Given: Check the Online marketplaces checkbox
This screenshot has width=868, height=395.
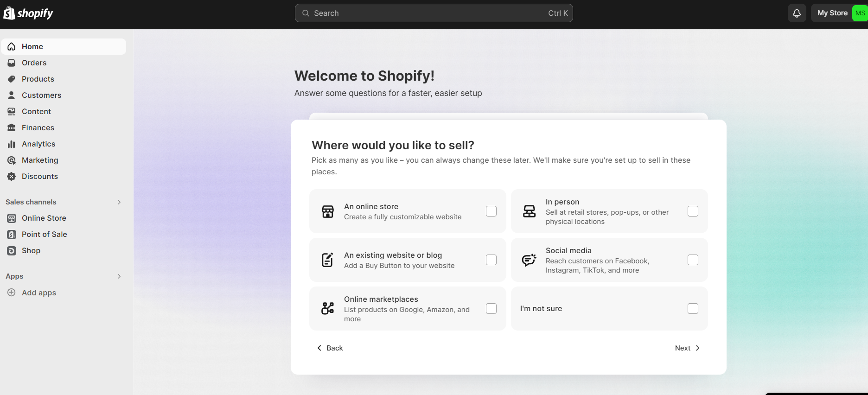Looking at the screenshot, I should [491, 309].
